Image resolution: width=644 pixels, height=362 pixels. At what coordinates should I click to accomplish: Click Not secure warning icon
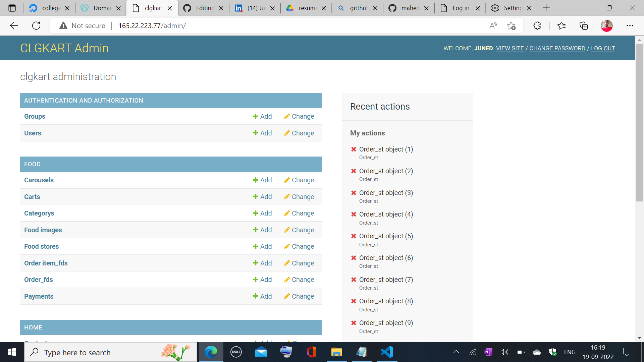[x=63, y=26]
